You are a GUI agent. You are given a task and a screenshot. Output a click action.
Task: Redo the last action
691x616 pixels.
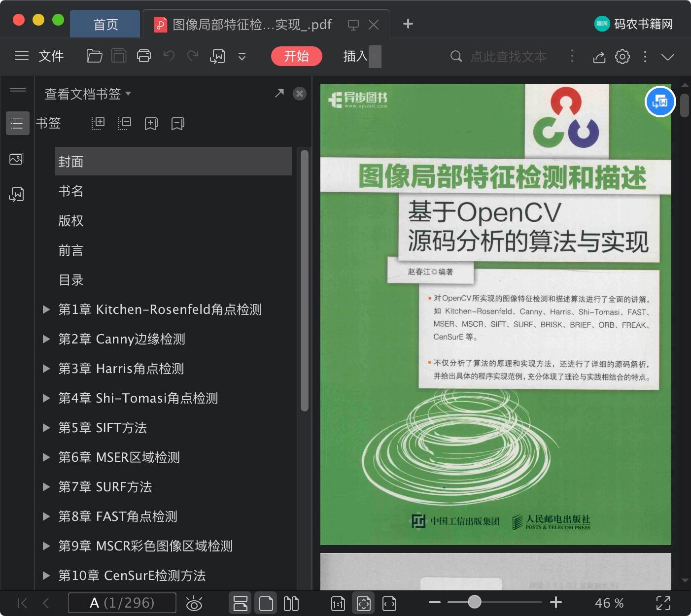(x=193, y=56)
